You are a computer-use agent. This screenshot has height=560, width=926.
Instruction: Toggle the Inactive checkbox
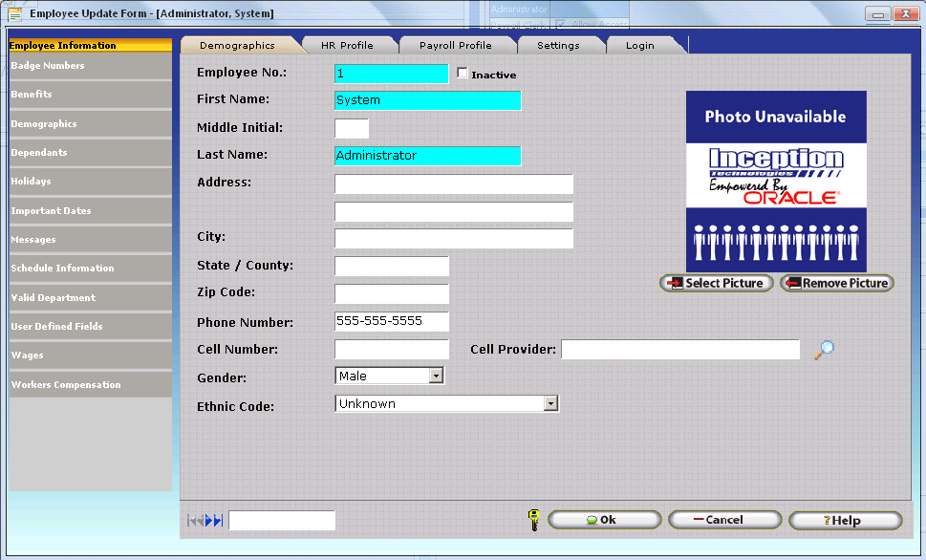tap(463, 74)
